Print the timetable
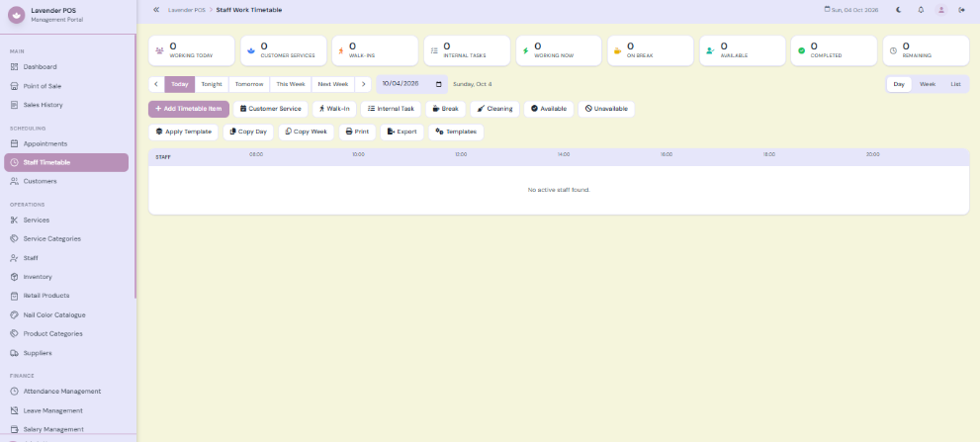This screenshot has width=980, height=442. [357, 132]
